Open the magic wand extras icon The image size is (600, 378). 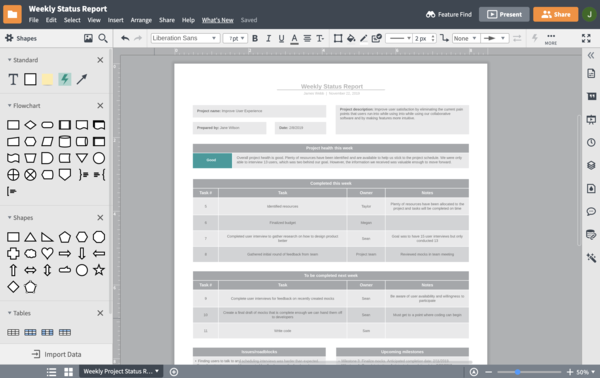point(591,257)
